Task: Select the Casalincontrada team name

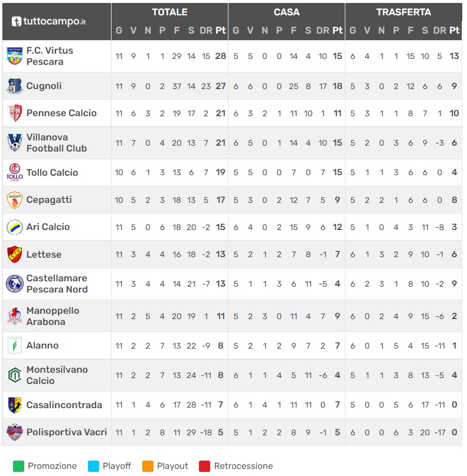Action: (64, 405)
